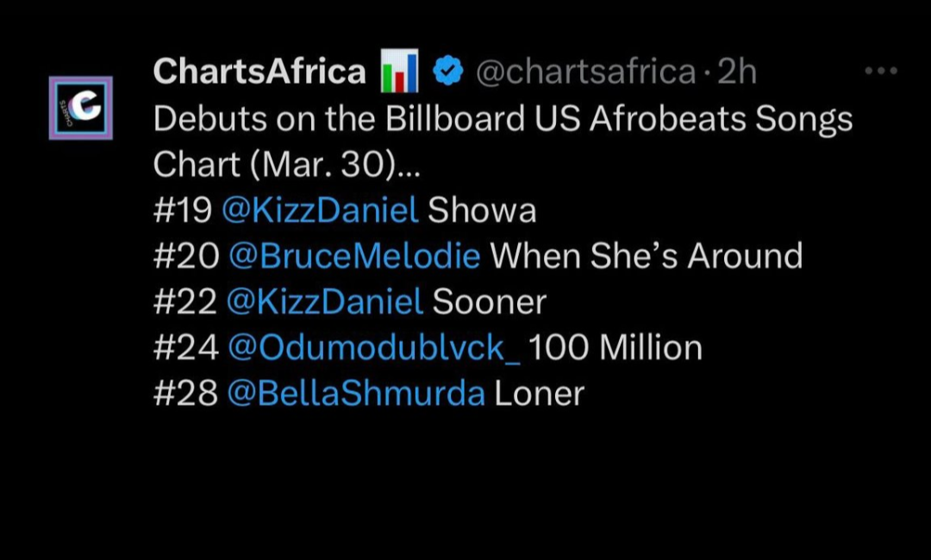This screenshot has height=560, width=931.
Task: Click the song title 'Sooner'
Action: tap(490, 302)
